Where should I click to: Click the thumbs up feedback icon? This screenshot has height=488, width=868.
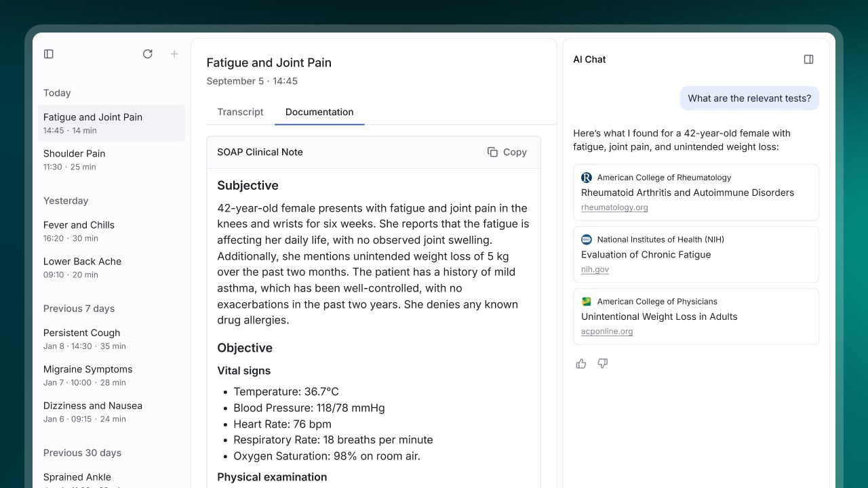[x=581, y=364]
